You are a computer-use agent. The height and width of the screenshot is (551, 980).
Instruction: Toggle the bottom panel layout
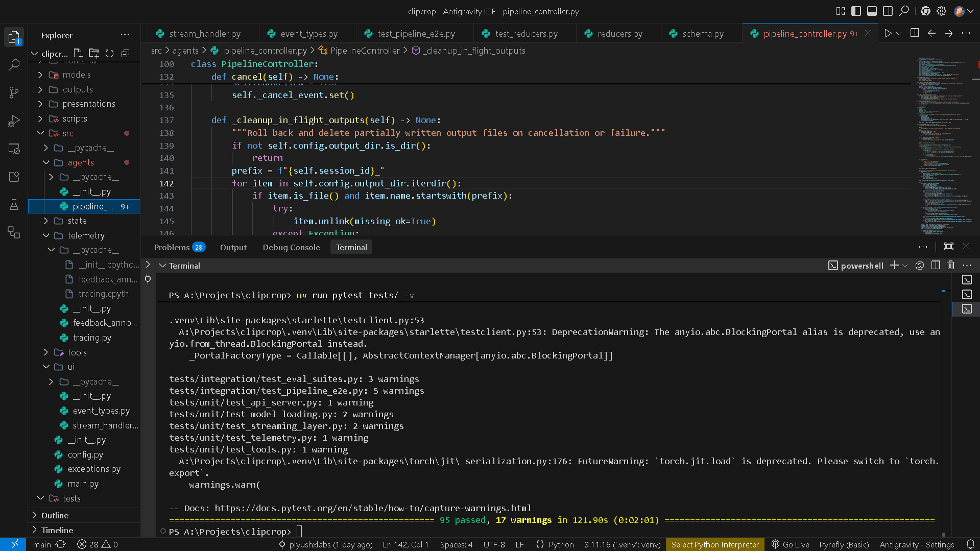click(872, 11)
